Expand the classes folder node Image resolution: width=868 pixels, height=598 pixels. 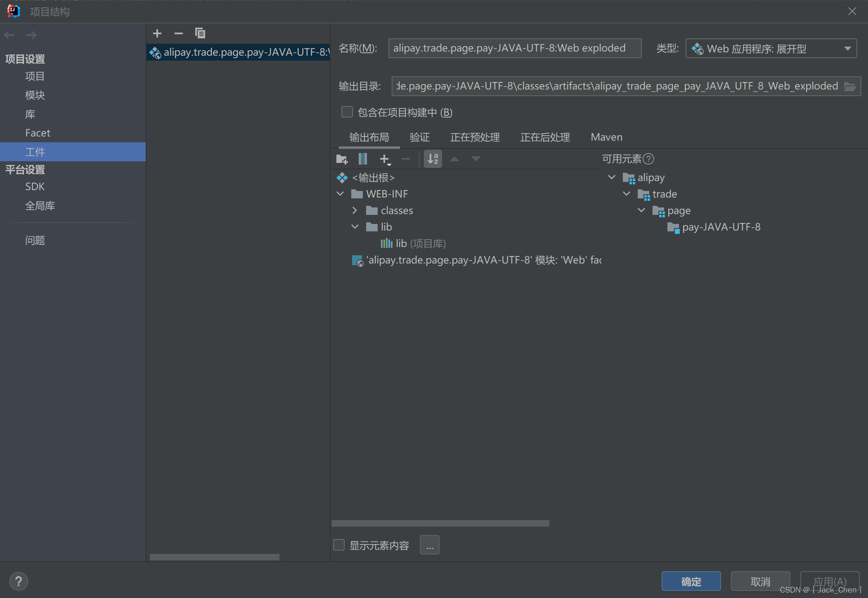(355, 210)
